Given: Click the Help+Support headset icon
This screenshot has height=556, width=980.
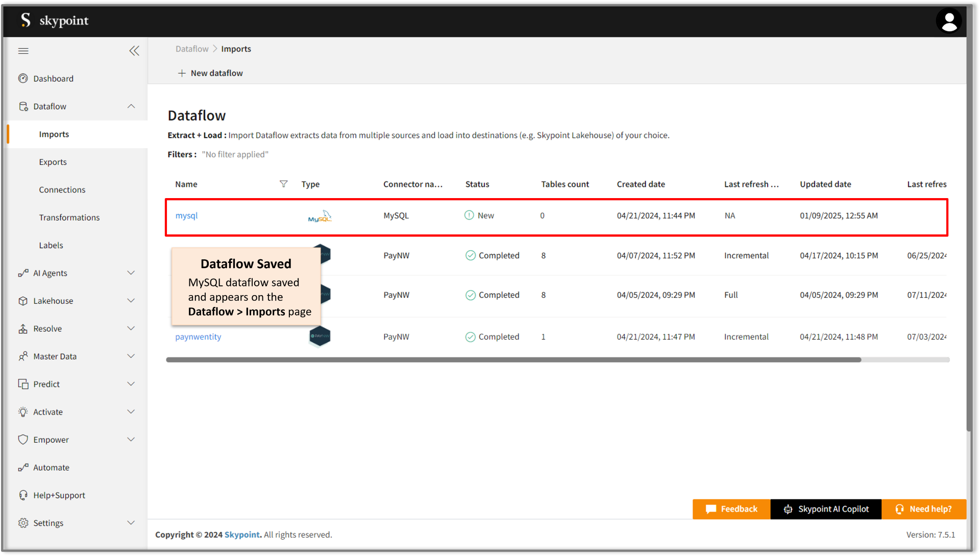Looking at the screenshot, I should [x=23, y=495].
